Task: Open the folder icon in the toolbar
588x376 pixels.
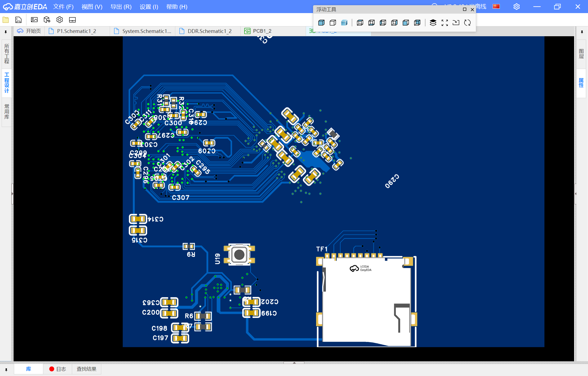Action: (x=6, y=20)
